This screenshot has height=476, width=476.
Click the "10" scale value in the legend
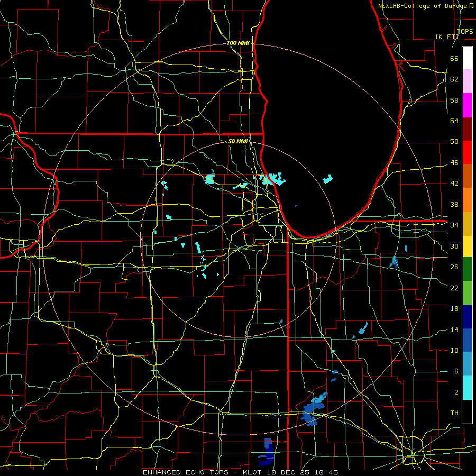pyautogui.click(x=454, y=350)
